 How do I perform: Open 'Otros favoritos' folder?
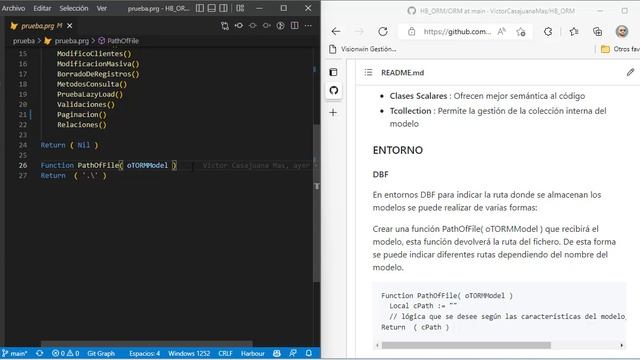[x=620, y=49]
